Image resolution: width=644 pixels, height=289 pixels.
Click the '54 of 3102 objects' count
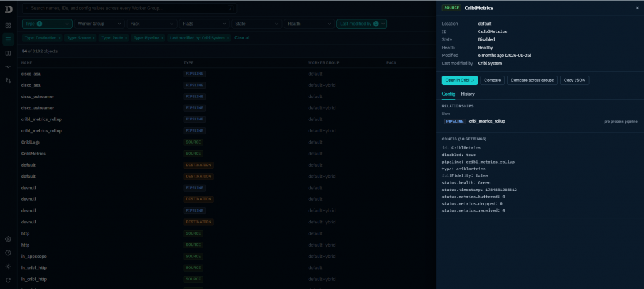point(39,51)
